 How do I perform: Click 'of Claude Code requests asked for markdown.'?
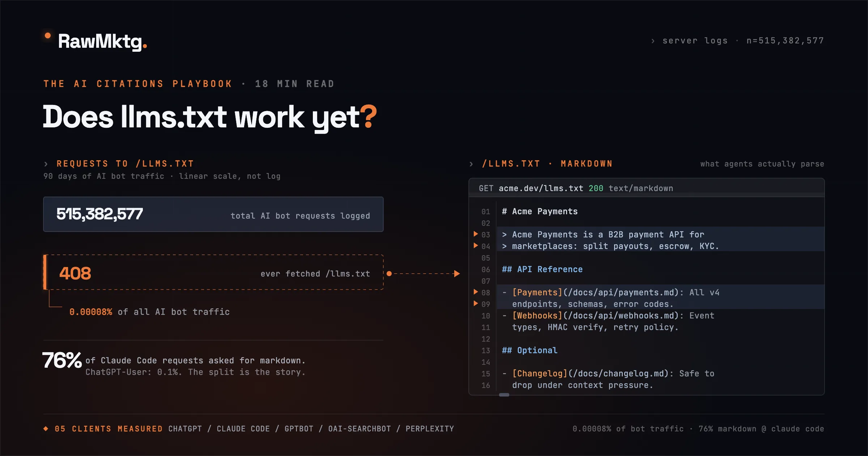tap(195, 360)
